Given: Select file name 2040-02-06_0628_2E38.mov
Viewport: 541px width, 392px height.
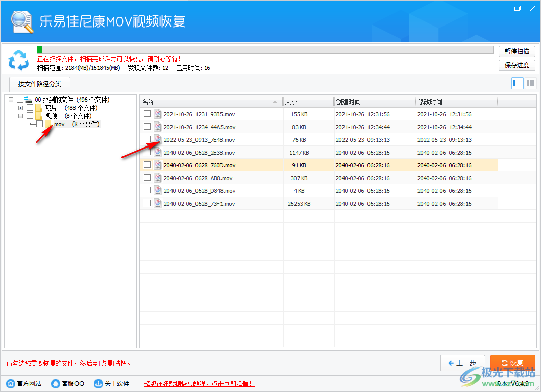Looking at the screenshot, I should point(200,153).
